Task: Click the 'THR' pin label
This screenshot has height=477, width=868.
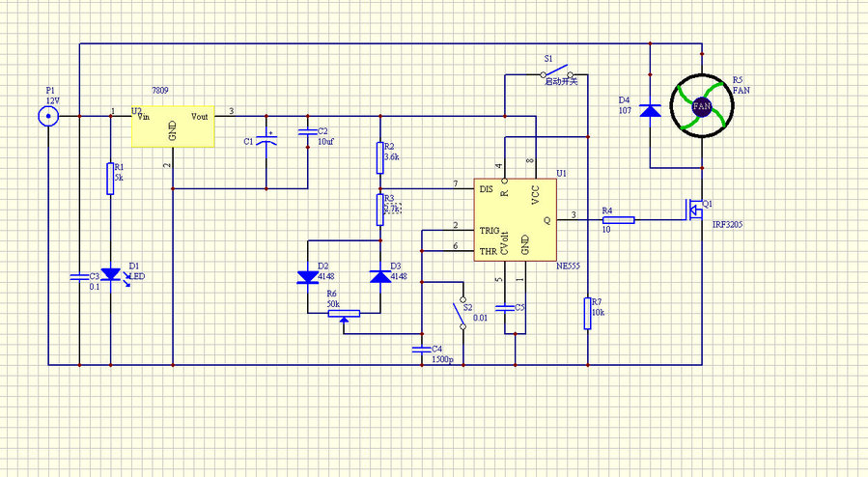Action: (x=489, y=251)
